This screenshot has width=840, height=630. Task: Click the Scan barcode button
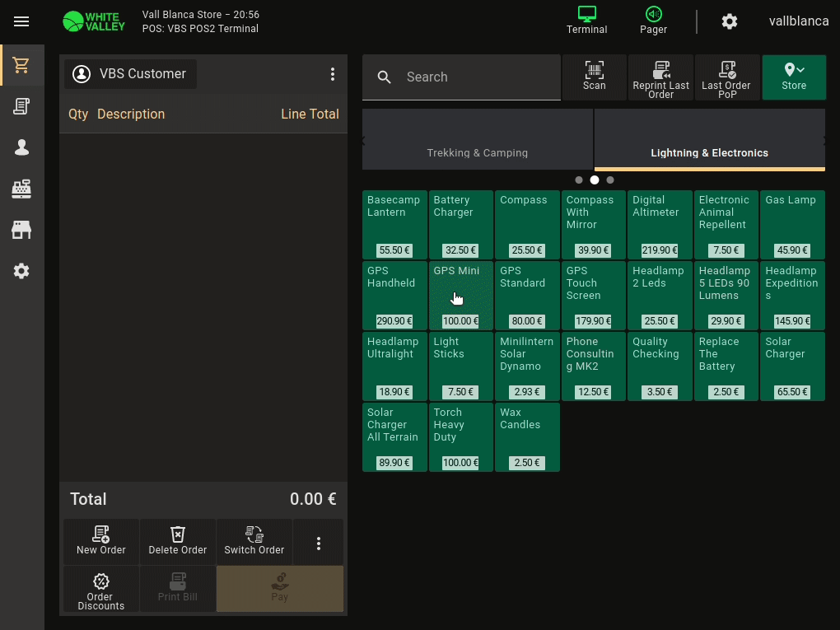point(594,77)
